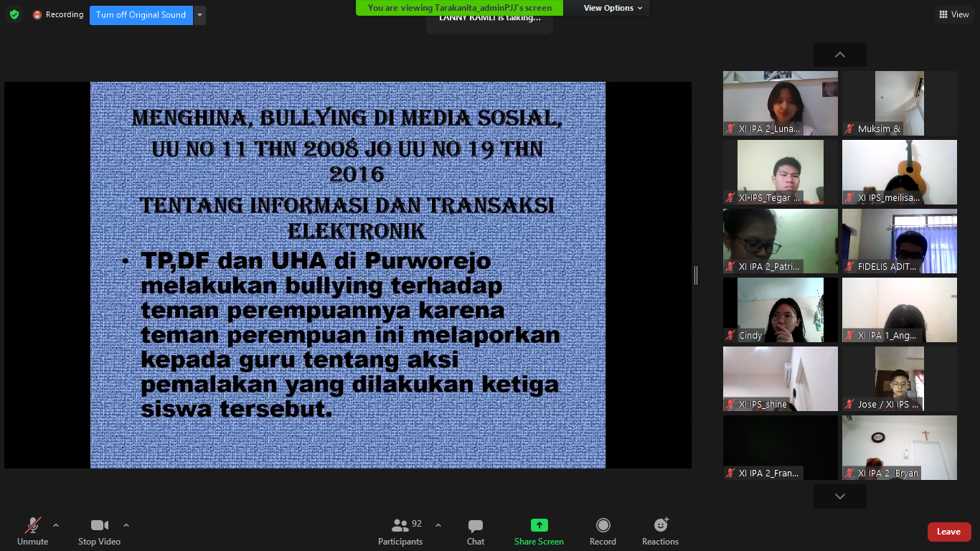
Task: Click the screen sharing notice banner
Action: [x=460, y=8]
